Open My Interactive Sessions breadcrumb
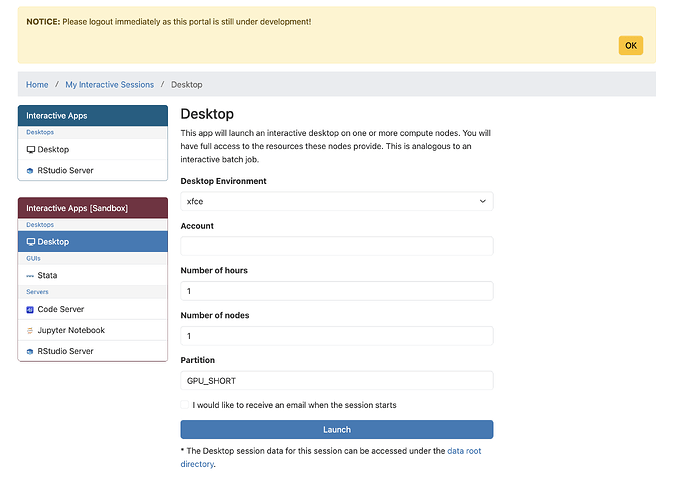Viewport: 690px width, 486px height. point(110,85)
